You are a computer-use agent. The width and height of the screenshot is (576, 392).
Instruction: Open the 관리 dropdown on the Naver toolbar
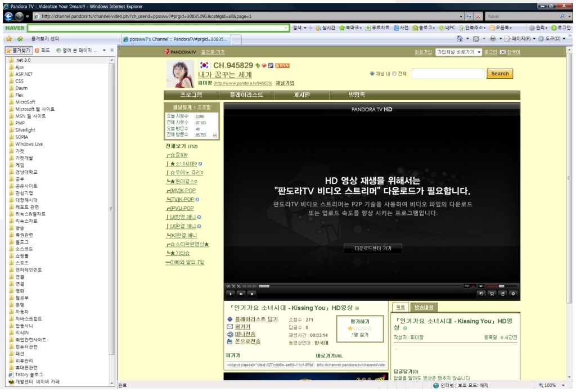tap(546, 28)
